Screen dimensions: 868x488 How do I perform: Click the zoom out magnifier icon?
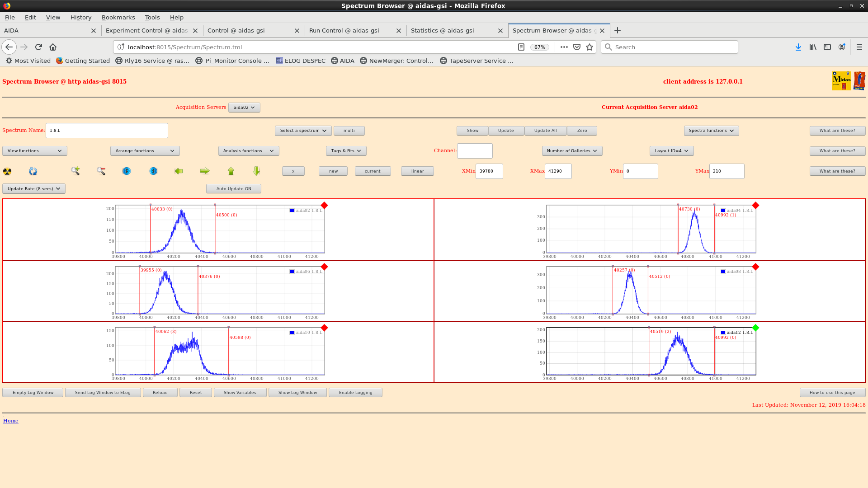point(101,171)
